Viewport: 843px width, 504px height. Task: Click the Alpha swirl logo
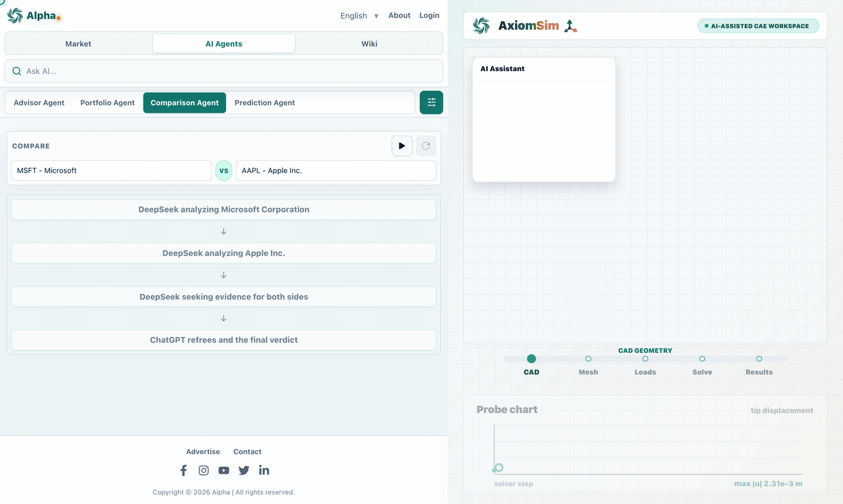[15, 16]
